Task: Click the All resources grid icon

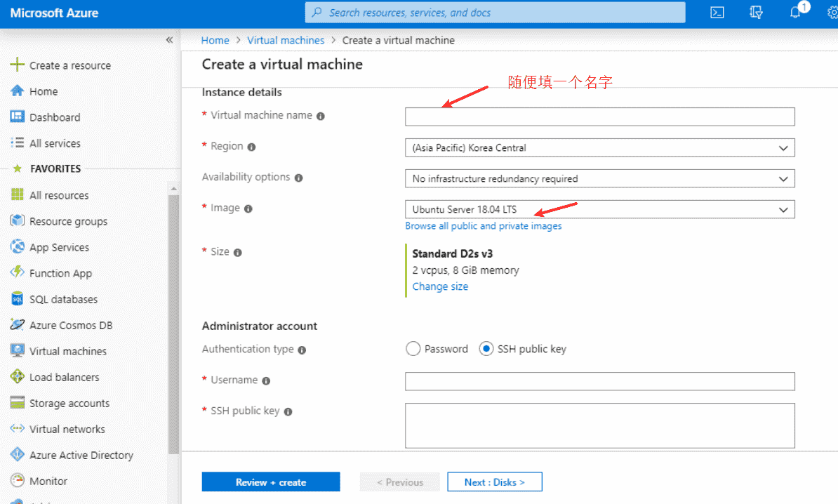Action: coord(17,194)
